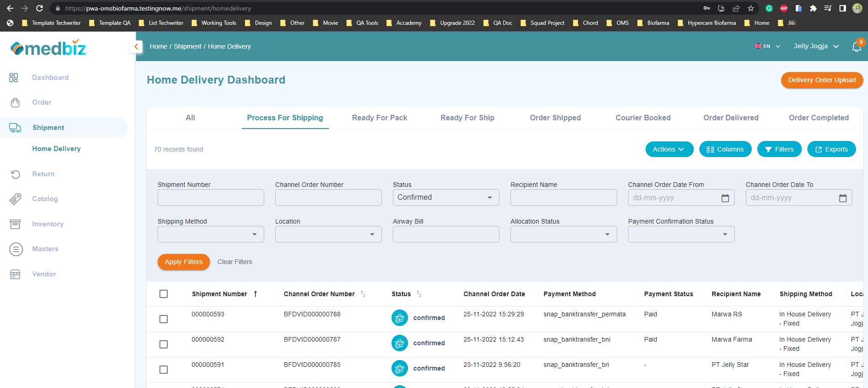The image size is (868, 388).
Task: Click the Apply Filters button
Action: pos(183,262)
